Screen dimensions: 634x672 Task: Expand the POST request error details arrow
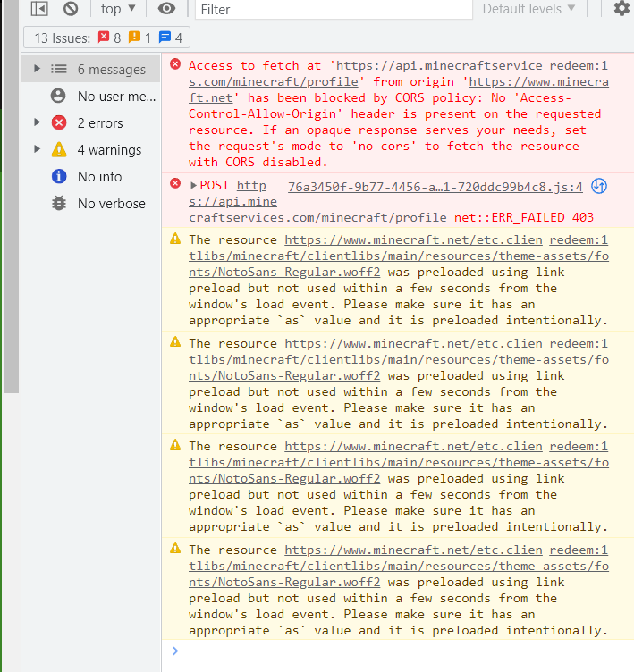click(x=195, y=186)
